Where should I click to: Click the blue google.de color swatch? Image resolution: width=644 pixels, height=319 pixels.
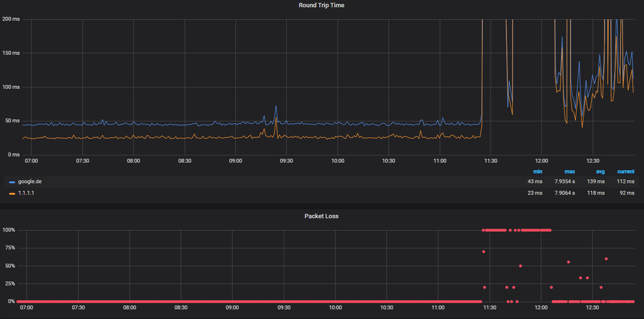point(12,182)
